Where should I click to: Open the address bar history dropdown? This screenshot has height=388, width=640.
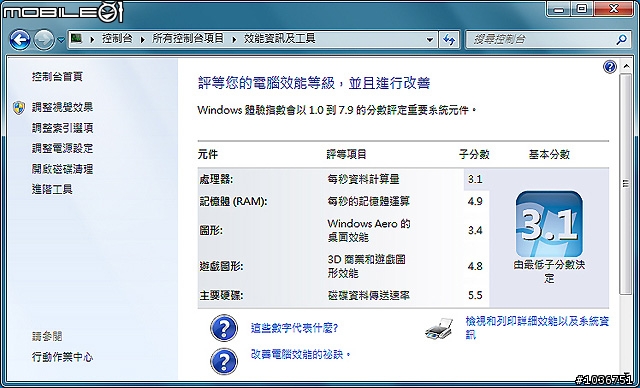tap(429, 40)
